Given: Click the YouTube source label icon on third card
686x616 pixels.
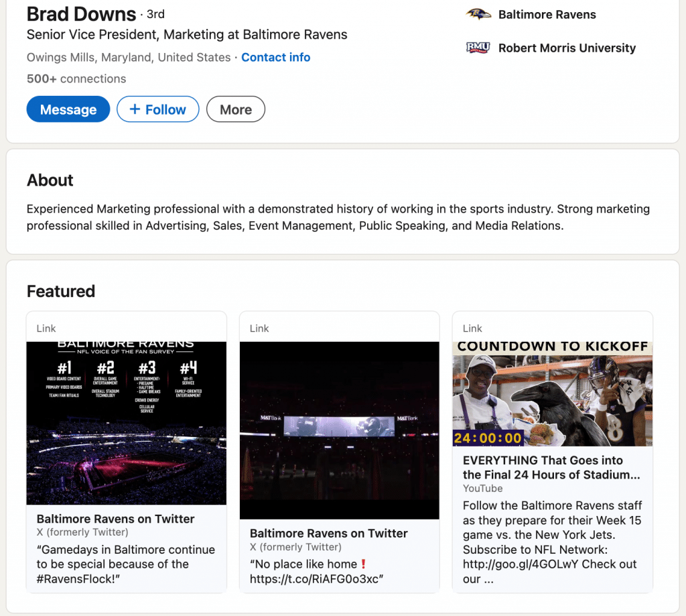Looking at the screenshot, I should tap(482, 488).
